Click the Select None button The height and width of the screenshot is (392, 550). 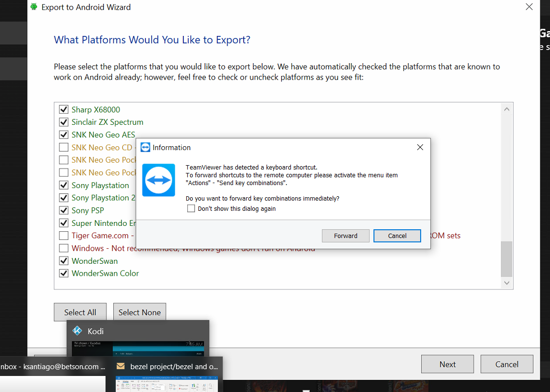[x=140, y=312]
